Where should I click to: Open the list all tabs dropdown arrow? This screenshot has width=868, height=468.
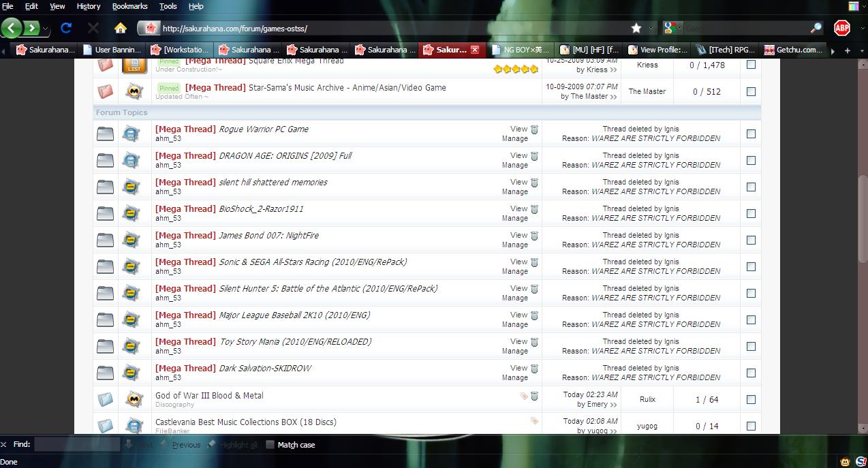coord(861,50)
